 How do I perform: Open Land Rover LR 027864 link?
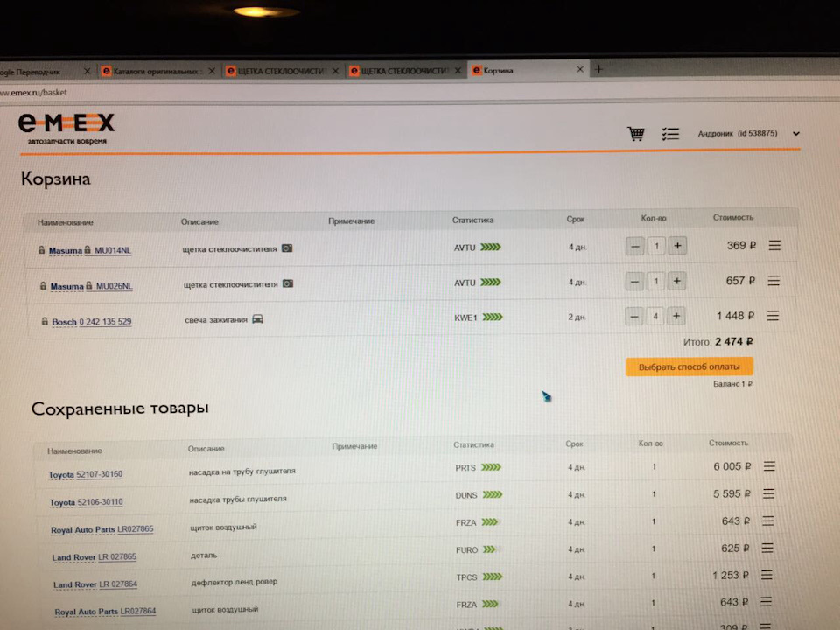tap(95, 584)
